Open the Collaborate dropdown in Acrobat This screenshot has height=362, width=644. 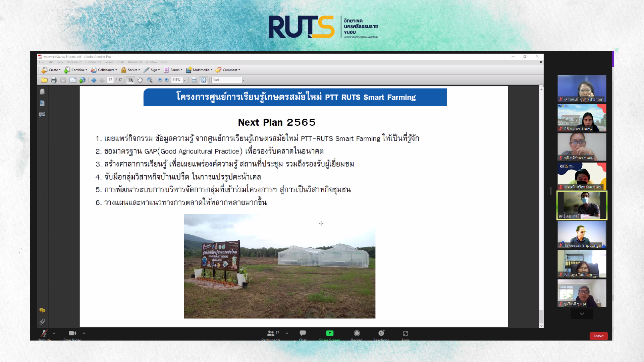[104, 70]
